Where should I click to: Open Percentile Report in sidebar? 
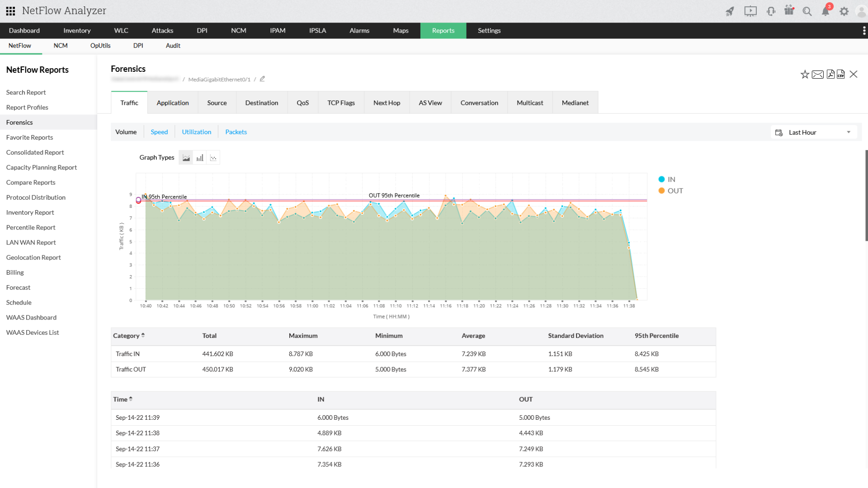pyautogui.click(x=31, y=227)
